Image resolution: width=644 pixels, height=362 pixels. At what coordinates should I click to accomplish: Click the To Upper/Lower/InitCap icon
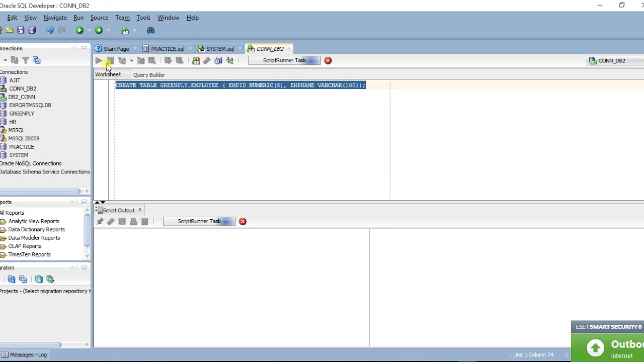[x=229, y=60]
